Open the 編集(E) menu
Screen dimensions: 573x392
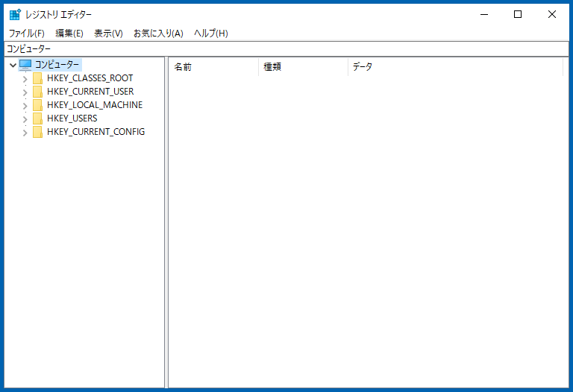pos(69,34)
